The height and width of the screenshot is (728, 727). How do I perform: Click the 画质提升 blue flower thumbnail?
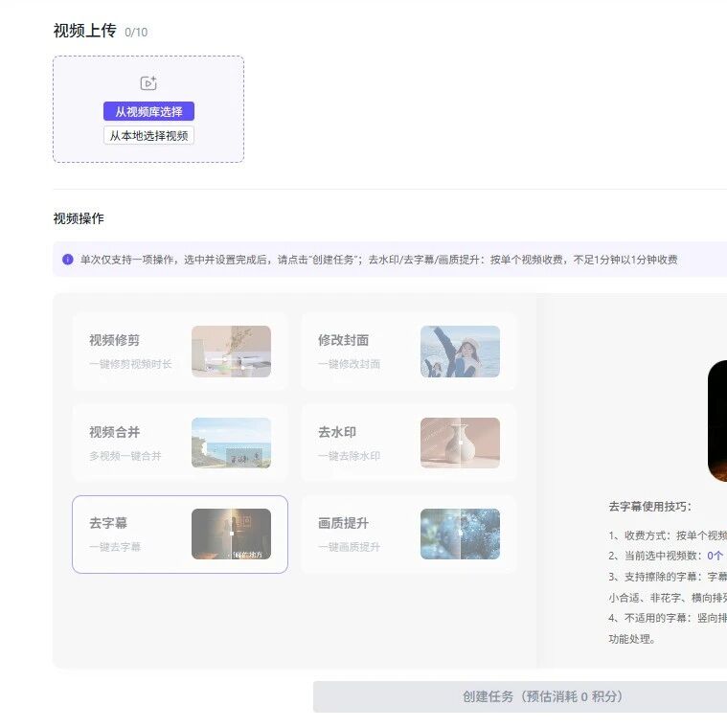[460, 534]
